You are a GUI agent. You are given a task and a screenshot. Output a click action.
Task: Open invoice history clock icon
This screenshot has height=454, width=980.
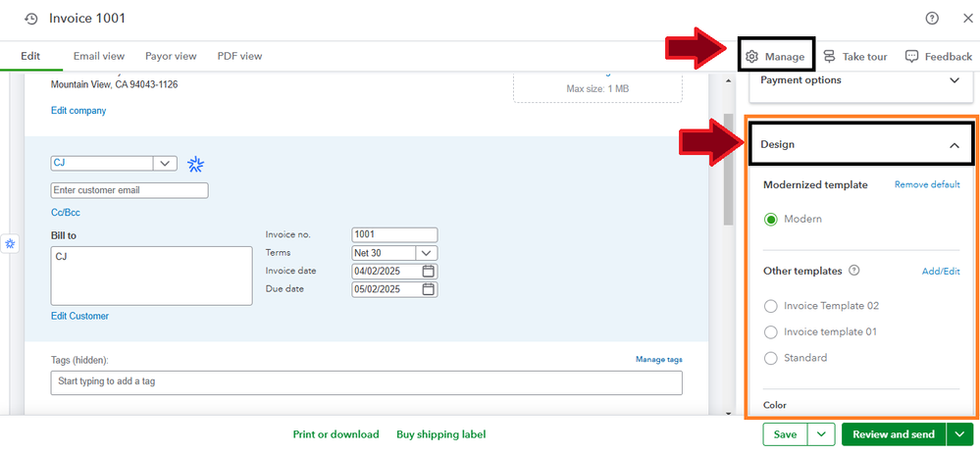click(31, 20)
